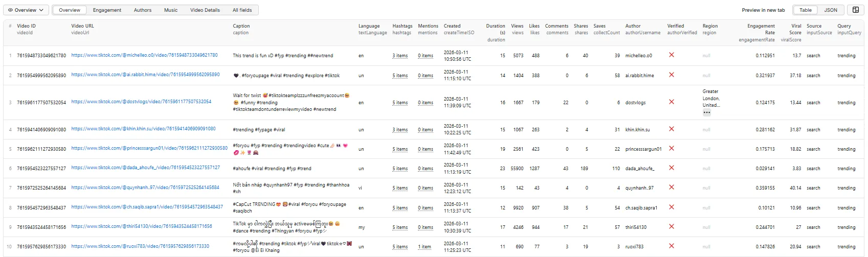The height and width of the screenshot is (257, 868).
Task: Switch to the All fields tab
Action: 242,10
